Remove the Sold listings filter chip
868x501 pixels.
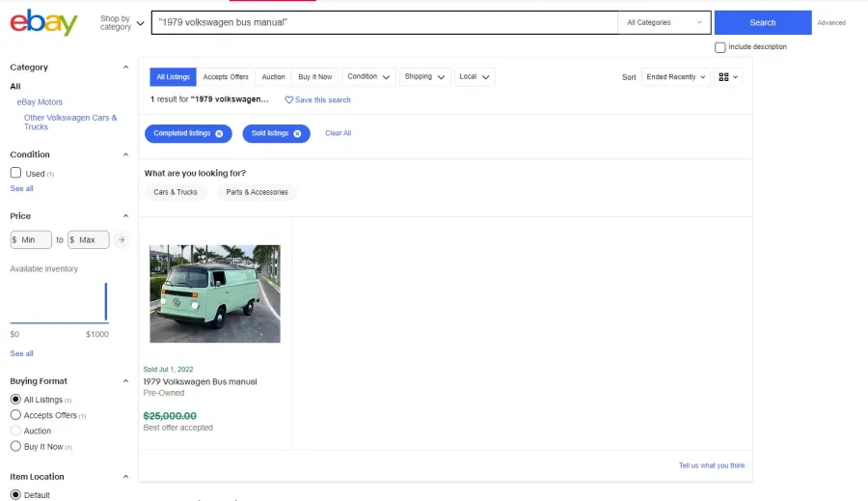click(x=297, y=133)
